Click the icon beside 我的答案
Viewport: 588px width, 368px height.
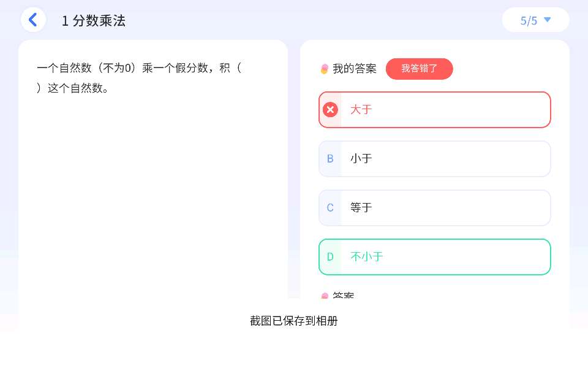click(x=325, y=69)
